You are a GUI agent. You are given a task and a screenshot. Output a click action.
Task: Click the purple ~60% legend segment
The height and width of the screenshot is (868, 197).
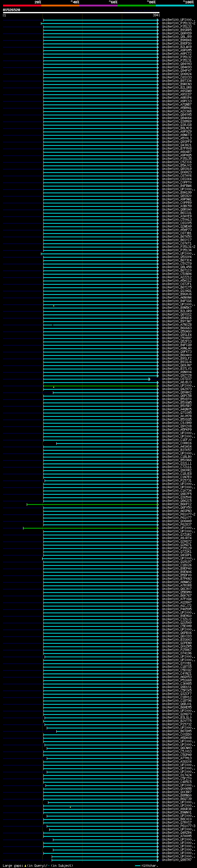pos(99,6)
